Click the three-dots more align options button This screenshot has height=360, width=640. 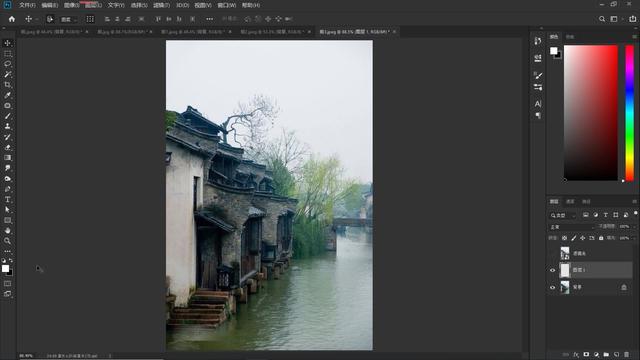209,19
